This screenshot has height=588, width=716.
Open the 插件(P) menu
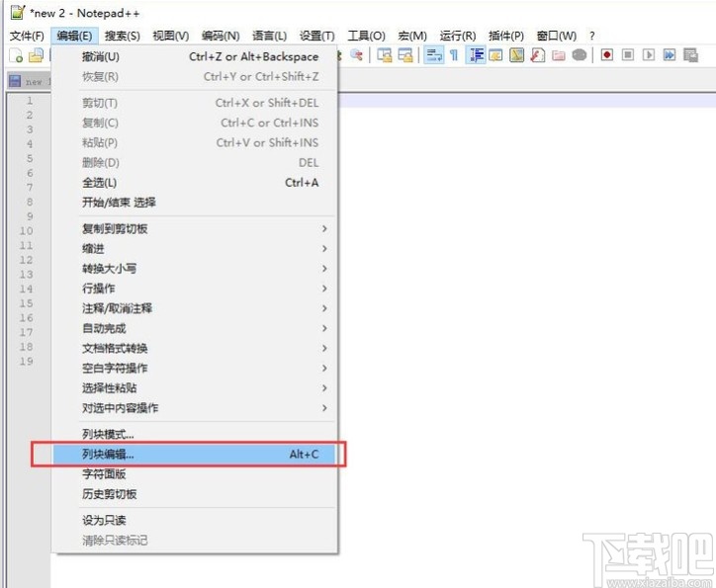coord(506,36)
